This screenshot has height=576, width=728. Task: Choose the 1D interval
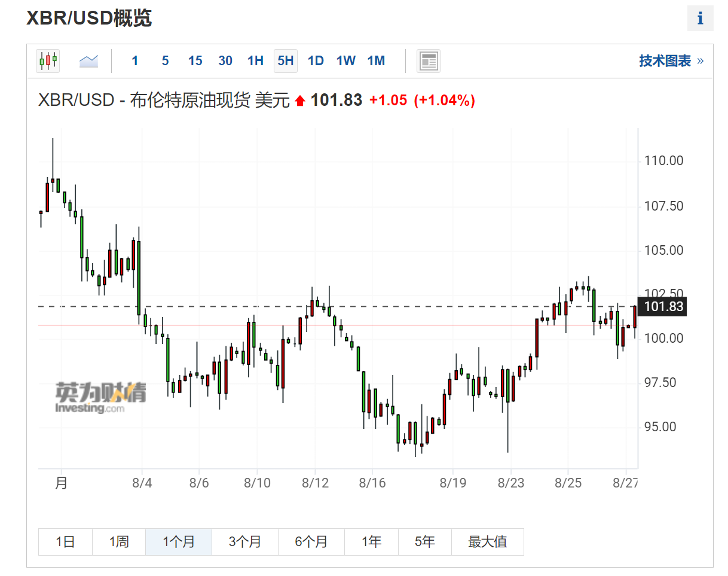(316, 60)
